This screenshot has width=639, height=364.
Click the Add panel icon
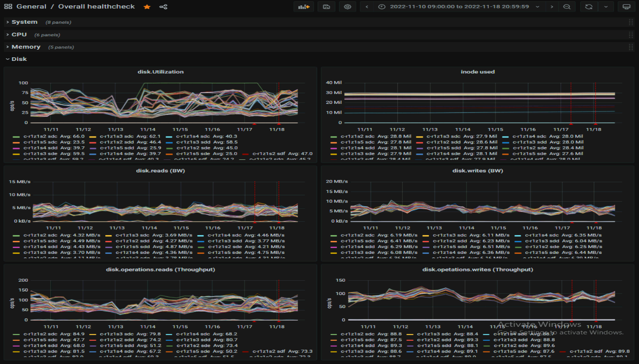coord(304,7)
